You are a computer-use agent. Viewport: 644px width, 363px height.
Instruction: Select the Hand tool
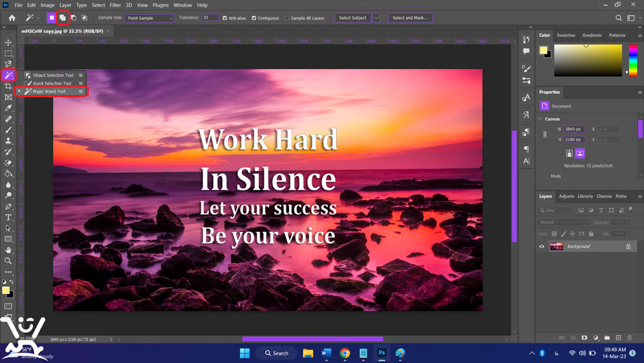click(8, 250)
